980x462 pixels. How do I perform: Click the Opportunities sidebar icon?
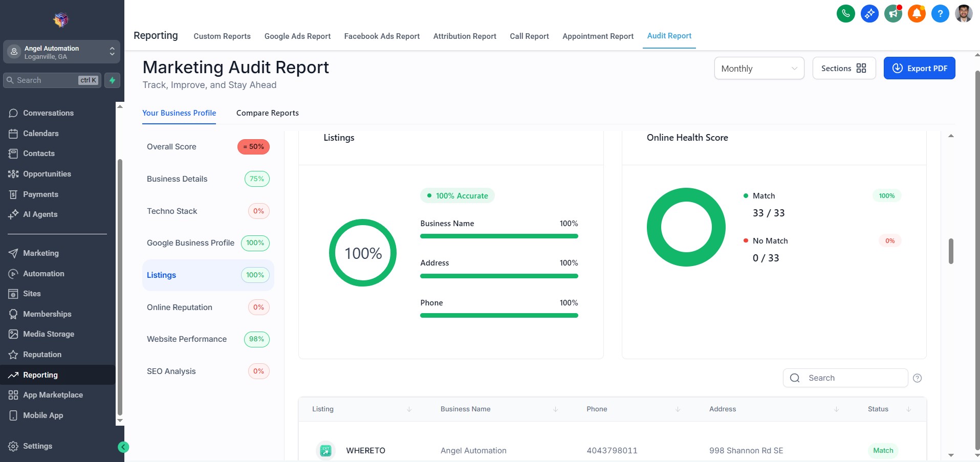14,174
